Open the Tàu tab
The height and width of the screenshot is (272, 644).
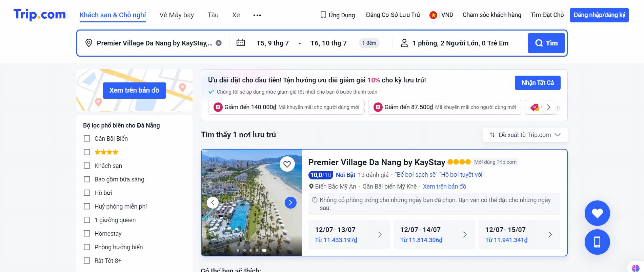(213, 15)
